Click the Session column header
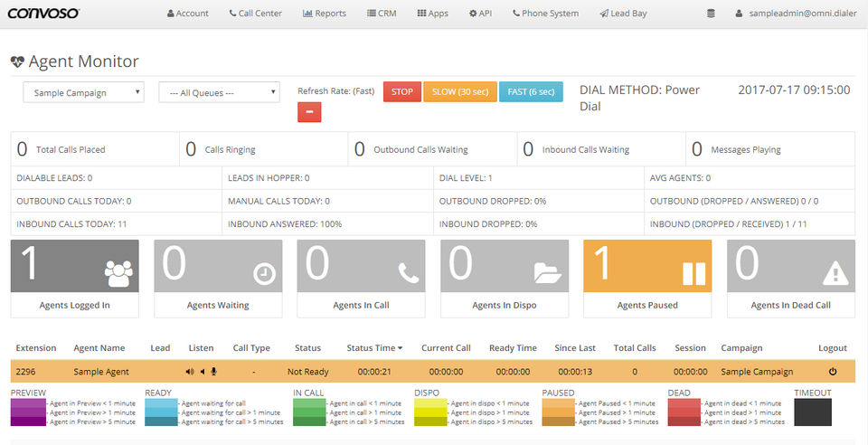Screen dimensions: 868x445 (x=690, y=348)
